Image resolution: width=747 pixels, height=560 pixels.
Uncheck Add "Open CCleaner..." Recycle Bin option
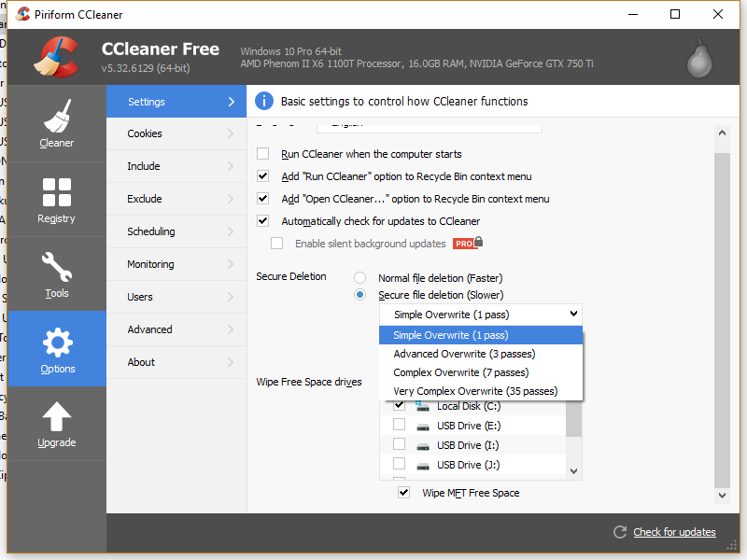262,199
